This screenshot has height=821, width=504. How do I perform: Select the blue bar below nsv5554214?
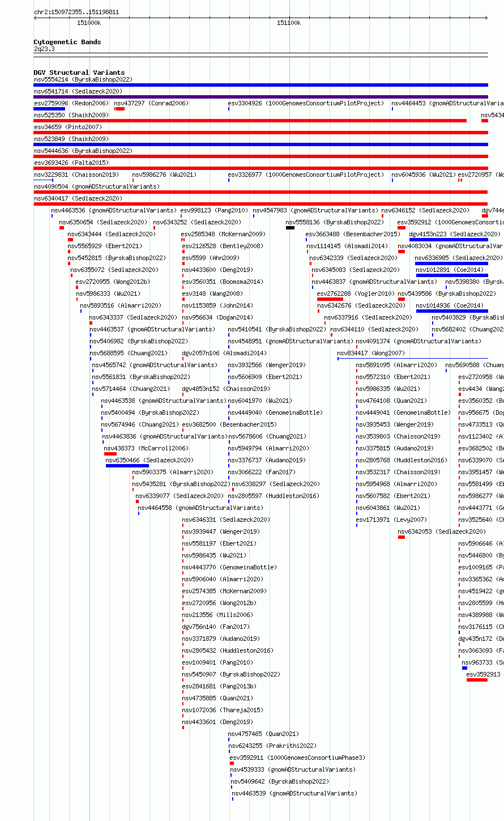[260, 85]
